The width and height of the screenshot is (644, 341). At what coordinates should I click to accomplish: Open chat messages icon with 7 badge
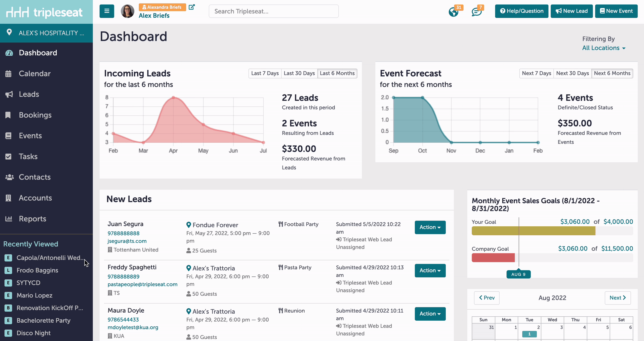point(476,12)
